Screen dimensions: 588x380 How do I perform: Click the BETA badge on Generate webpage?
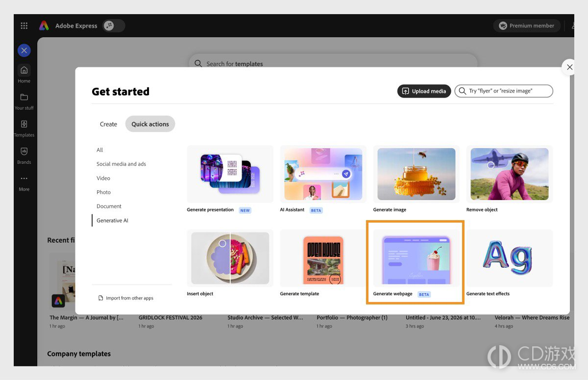click(424, 295)
